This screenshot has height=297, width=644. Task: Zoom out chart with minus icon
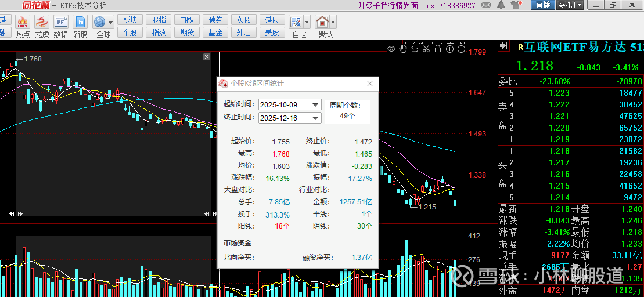tap(461, 49)
